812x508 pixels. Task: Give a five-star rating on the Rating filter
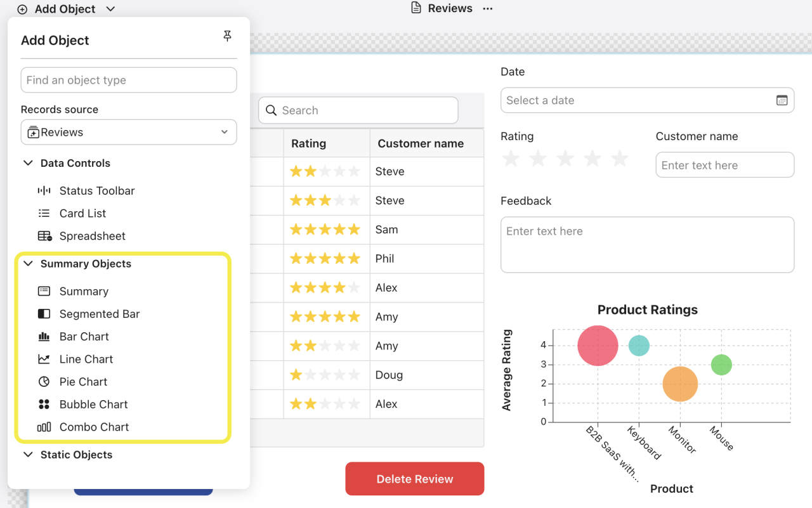click(x=619, y=159)
